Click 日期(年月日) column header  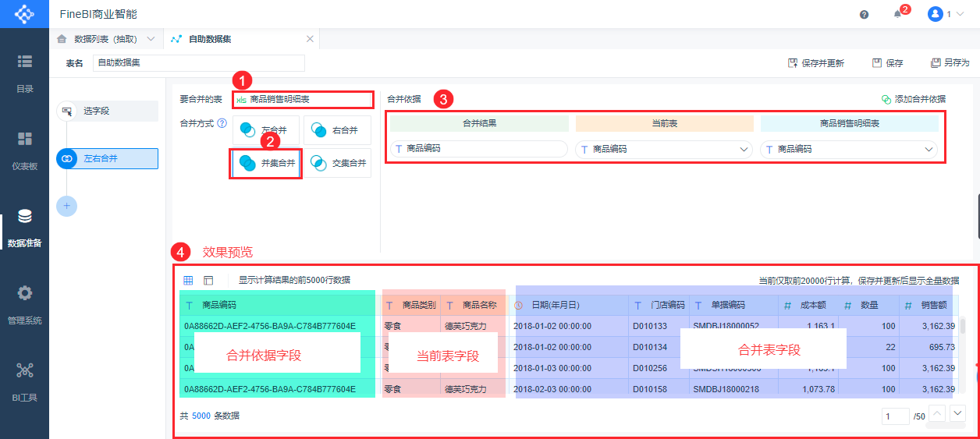click(569, 305)
